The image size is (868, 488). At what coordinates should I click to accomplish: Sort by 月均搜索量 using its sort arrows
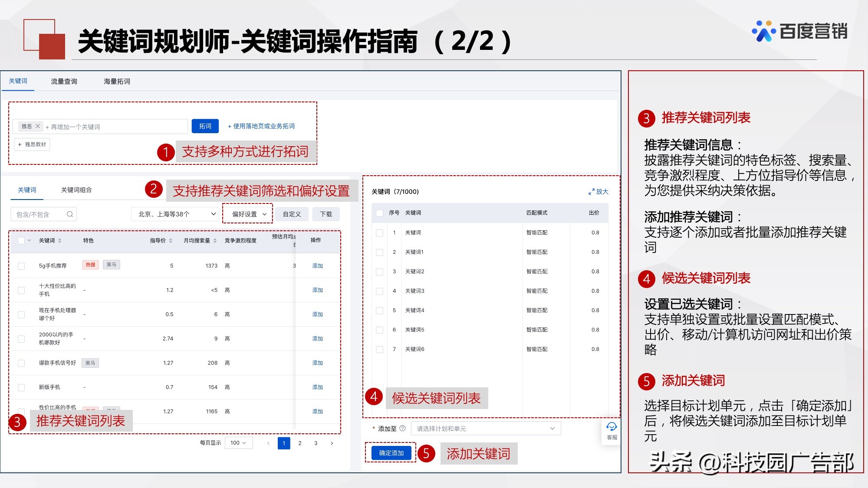click(x=214, y=241)
